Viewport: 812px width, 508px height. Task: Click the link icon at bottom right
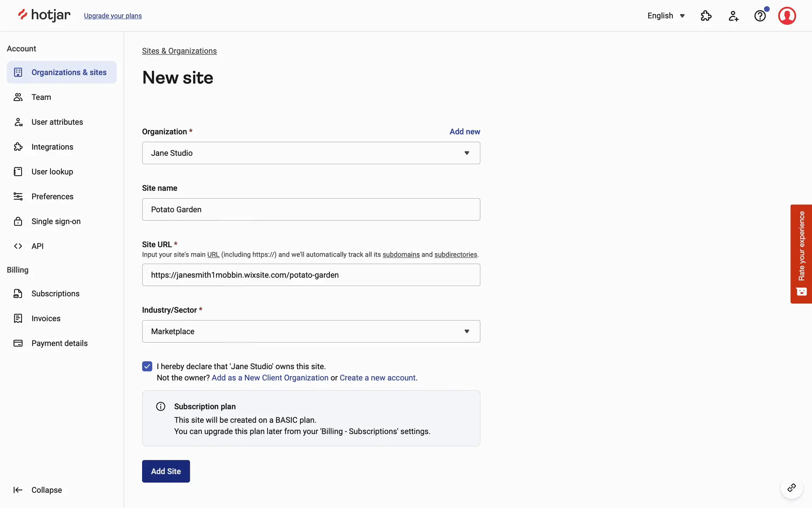point(791,488)
